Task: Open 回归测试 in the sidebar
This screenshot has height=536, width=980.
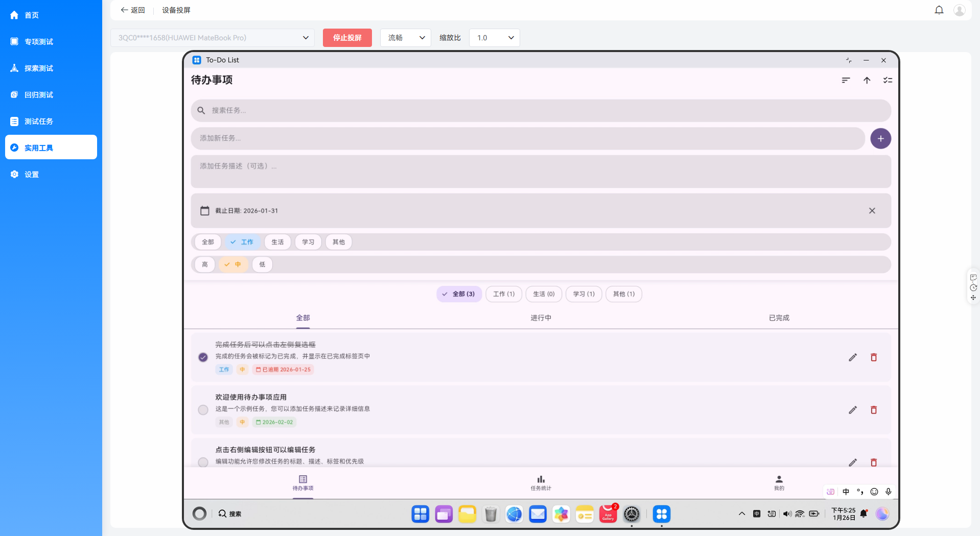Action: click(x=51, y=94)
